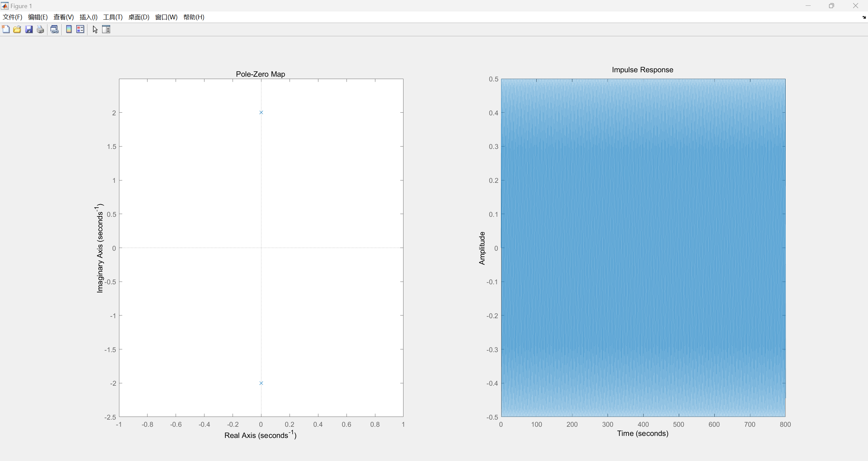Open Property Inspector panel icon

106,30
